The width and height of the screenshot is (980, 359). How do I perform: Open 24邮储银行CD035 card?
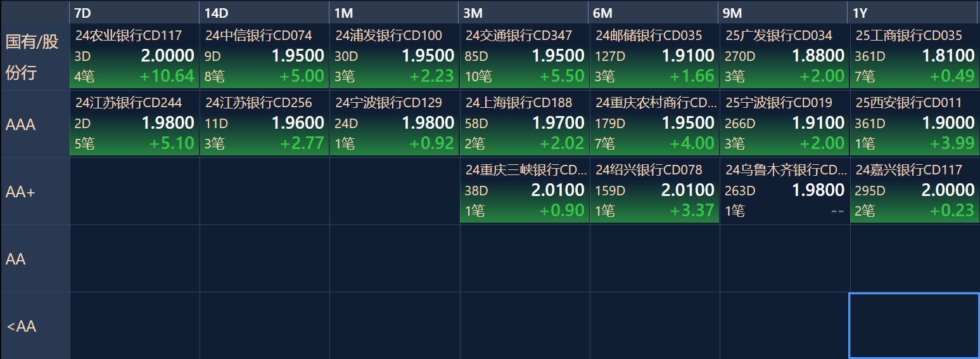(x=654, y=56)
